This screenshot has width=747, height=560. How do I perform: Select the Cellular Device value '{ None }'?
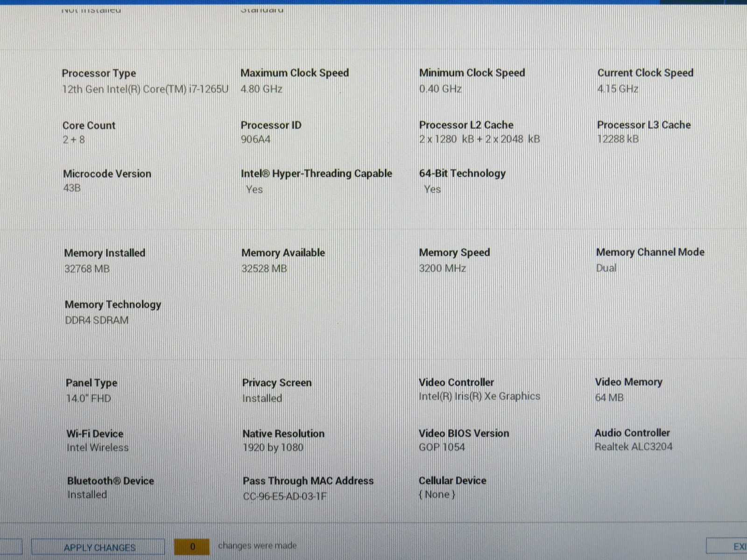(437, 494)
